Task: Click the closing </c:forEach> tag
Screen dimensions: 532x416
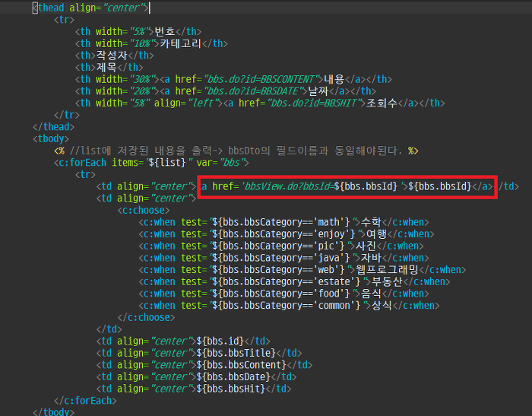Action: (85, 400)
